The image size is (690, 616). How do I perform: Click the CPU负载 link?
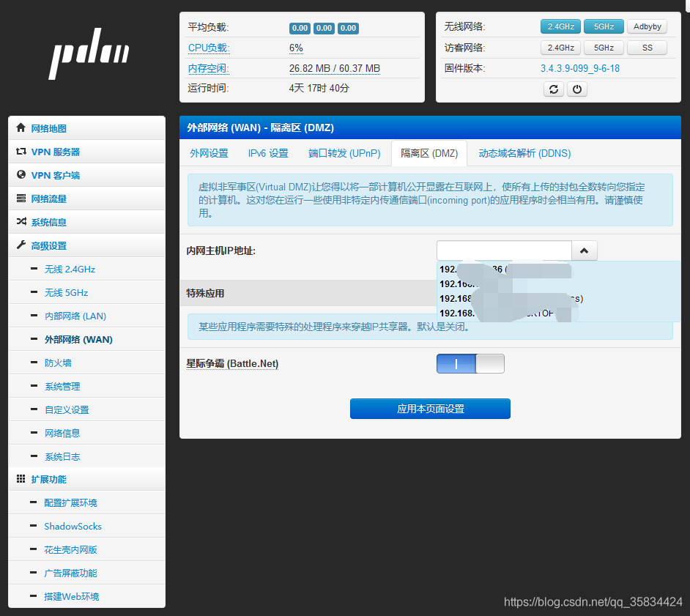pos(209,48)
